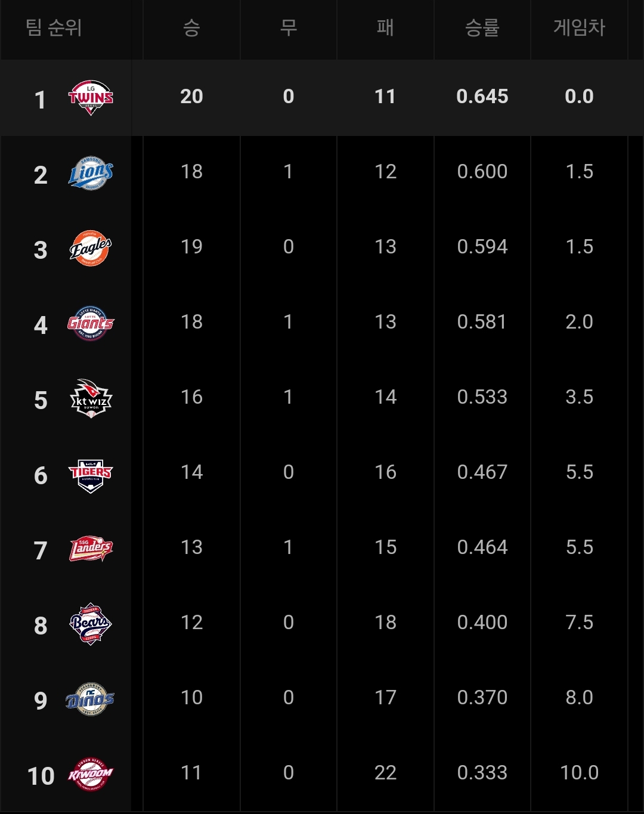The image size is (644, 814).
Task: Select the Hanwha Eagles logo
Action: 91,248
